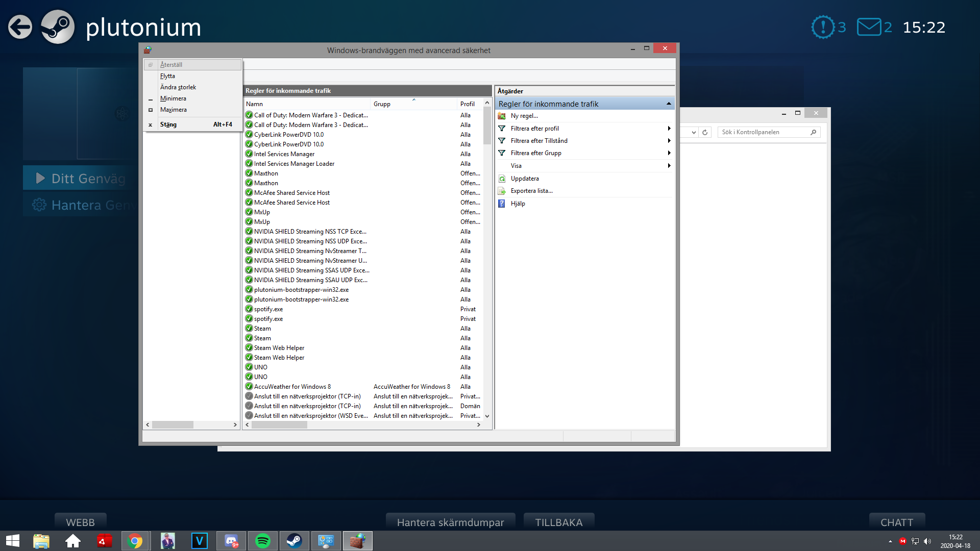The image size is (980, 551).
Task: Sort rules by Grupp column header
Action: click(413, 104)
